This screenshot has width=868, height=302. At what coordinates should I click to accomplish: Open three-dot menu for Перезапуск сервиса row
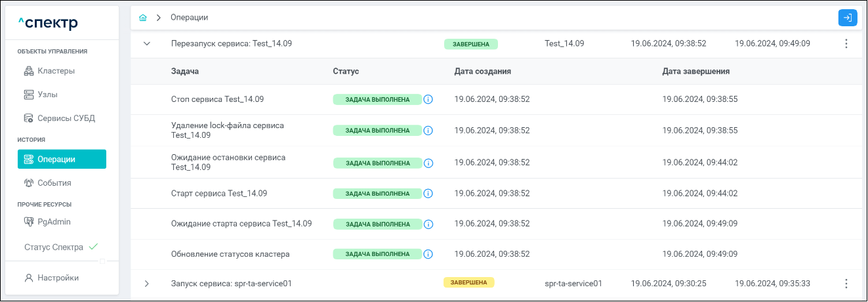846,44
